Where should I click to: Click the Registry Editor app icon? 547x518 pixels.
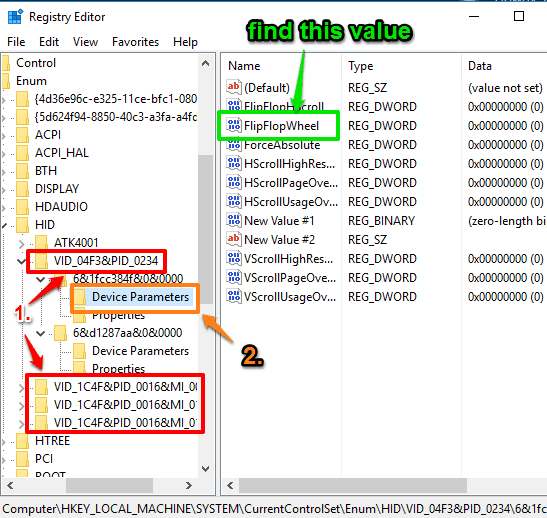point(15,17)
